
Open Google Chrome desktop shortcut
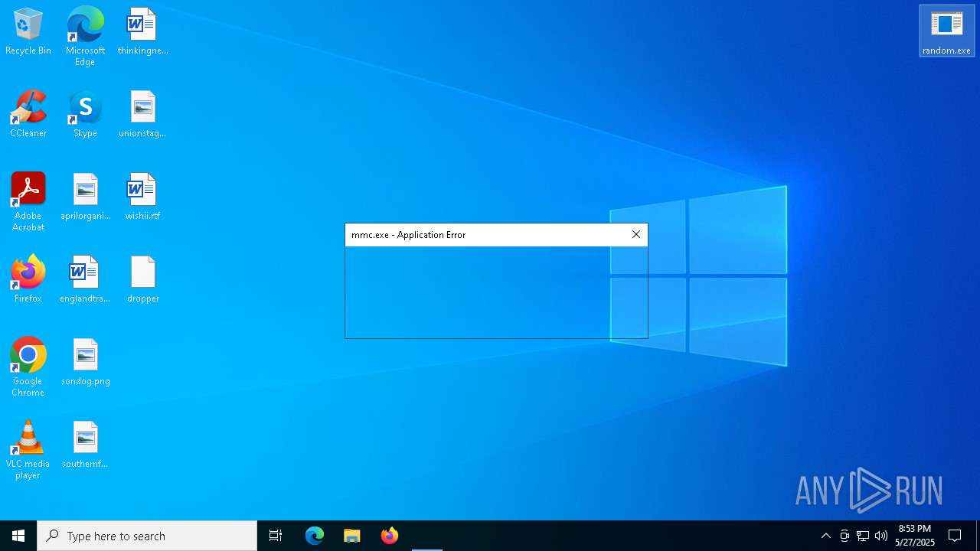[28, 367]
